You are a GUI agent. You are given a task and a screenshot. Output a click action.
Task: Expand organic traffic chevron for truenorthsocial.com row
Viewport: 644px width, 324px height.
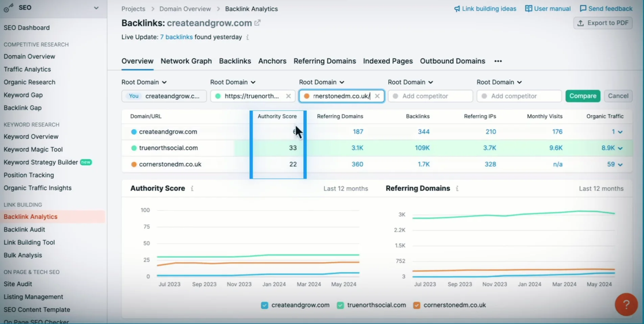(x=620, y=148)
